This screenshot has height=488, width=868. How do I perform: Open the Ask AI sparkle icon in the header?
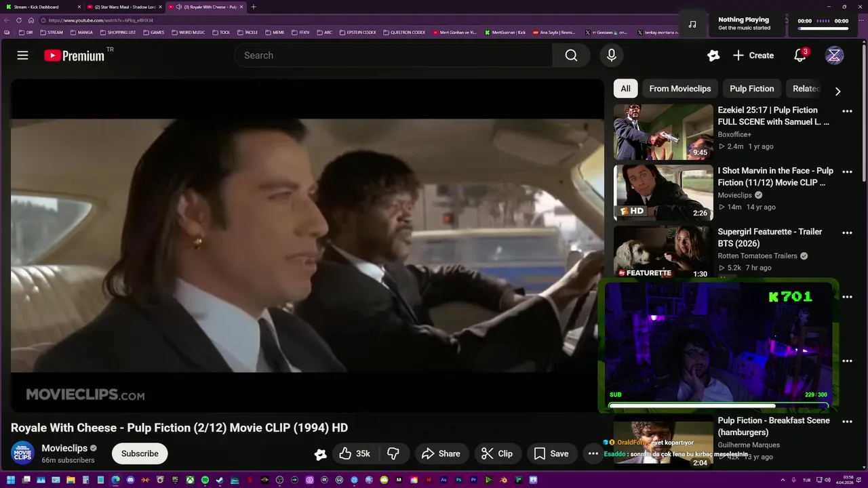pyautogui.click(x=713, y=56)
